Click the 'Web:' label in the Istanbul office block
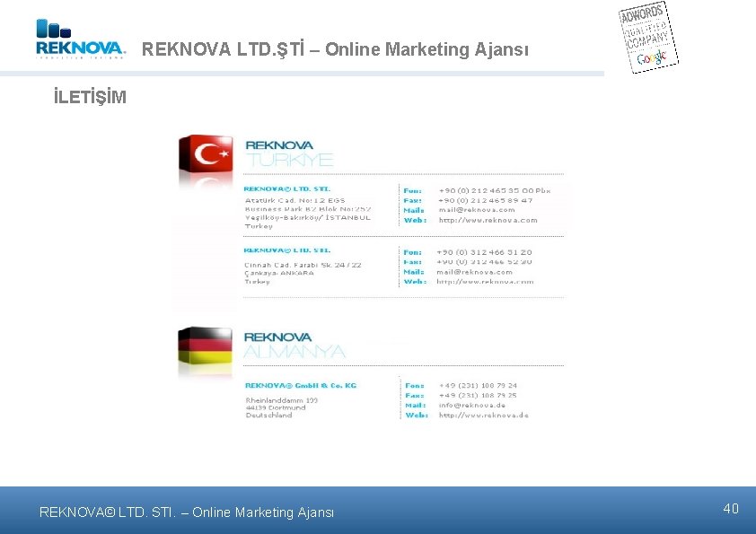The height and width of the screenshot is (534, 756). click(x=415, y=220)
